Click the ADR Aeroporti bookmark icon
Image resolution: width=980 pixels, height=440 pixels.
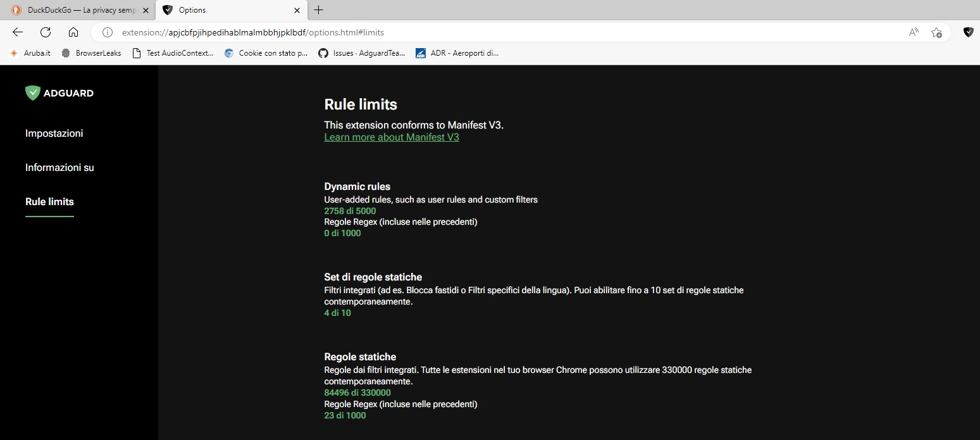420,53
